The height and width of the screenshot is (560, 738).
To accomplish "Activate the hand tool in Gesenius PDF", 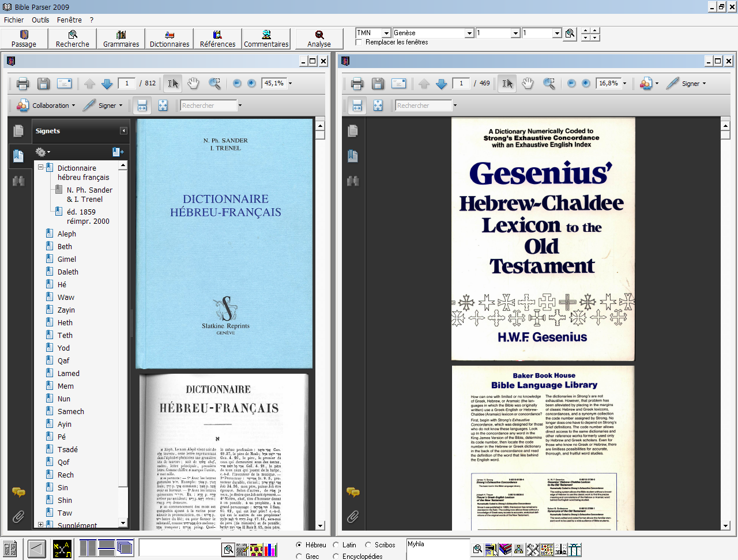I will click(x=528, y=84).
